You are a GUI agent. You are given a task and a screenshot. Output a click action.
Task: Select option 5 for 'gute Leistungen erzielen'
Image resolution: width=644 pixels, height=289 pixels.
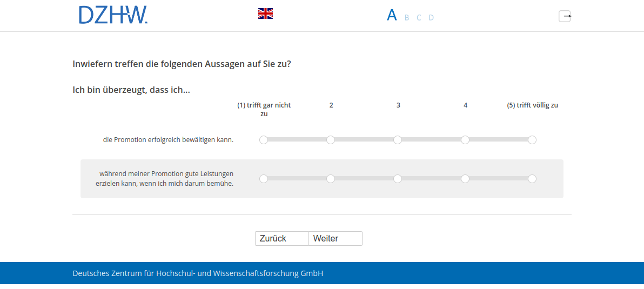(532, 179)
